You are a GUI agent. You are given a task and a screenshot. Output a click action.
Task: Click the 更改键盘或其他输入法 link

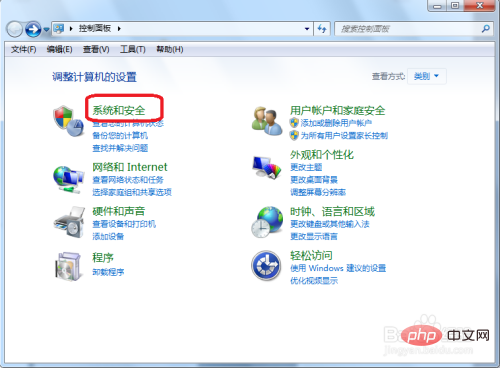click(330, 224)
